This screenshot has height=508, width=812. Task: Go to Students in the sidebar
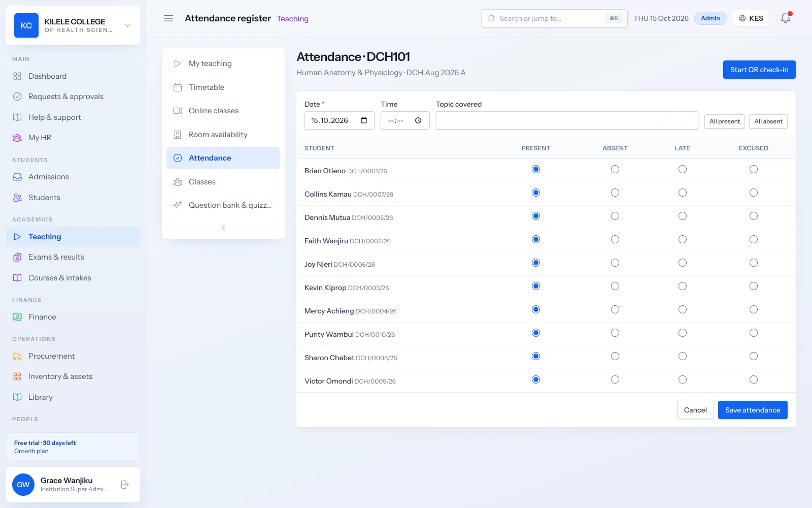[73, 198]
